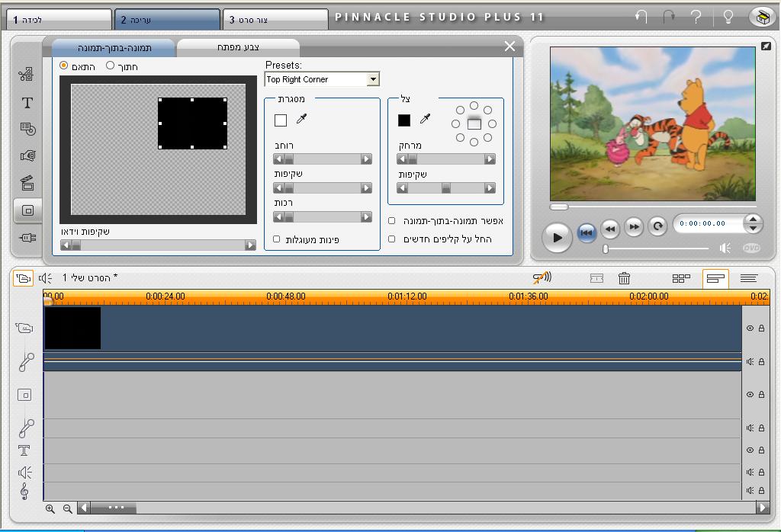Toggle full screen preview icon

click(x=766, y=46)
